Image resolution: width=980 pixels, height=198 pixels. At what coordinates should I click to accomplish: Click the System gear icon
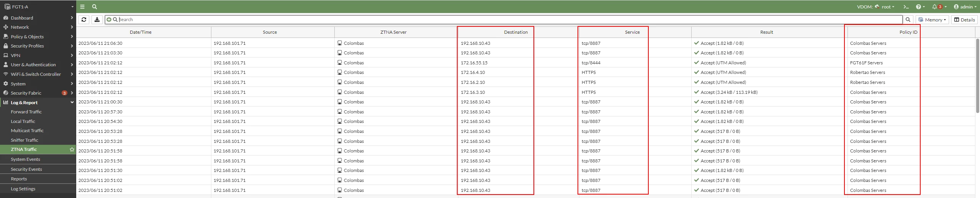[6, 83]
